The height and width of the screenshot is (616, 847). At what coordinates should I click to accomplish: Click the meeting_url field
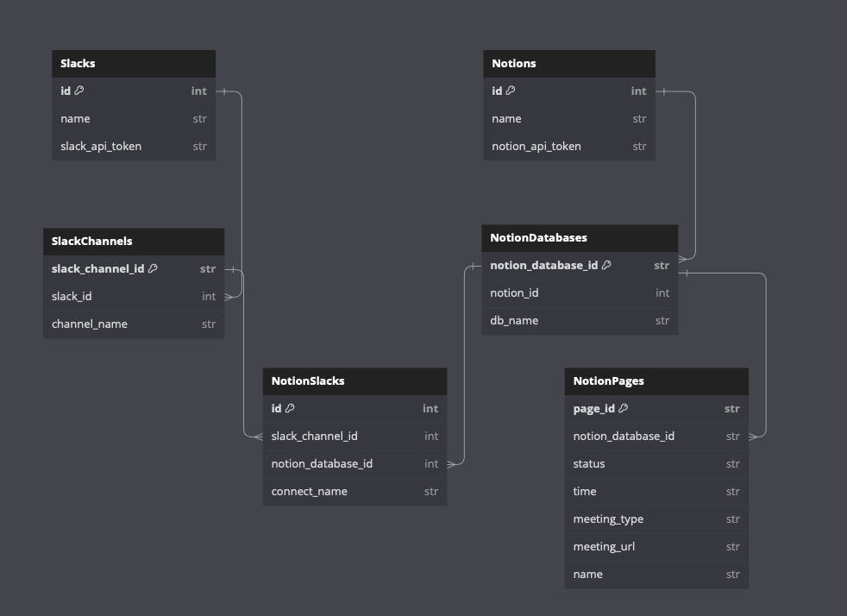[x=656, y=547]
